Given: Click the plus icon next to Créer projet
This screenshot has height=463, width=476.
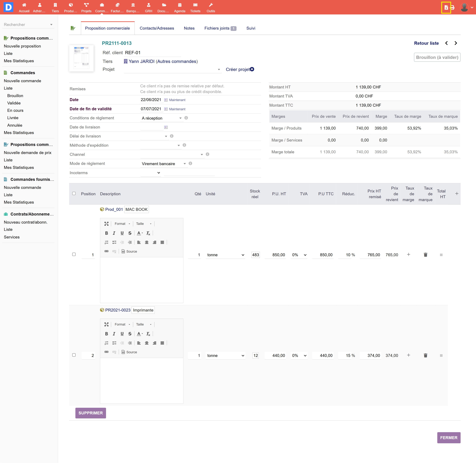Looking at the screenshot, I should coord(252,69).
